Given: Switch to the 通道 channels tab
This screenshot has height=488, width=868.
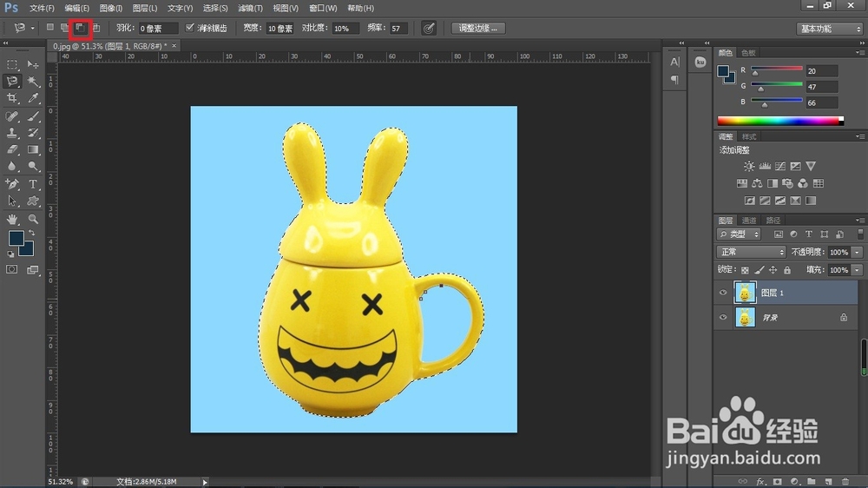Looking at the screenshot, I should 748,220.
